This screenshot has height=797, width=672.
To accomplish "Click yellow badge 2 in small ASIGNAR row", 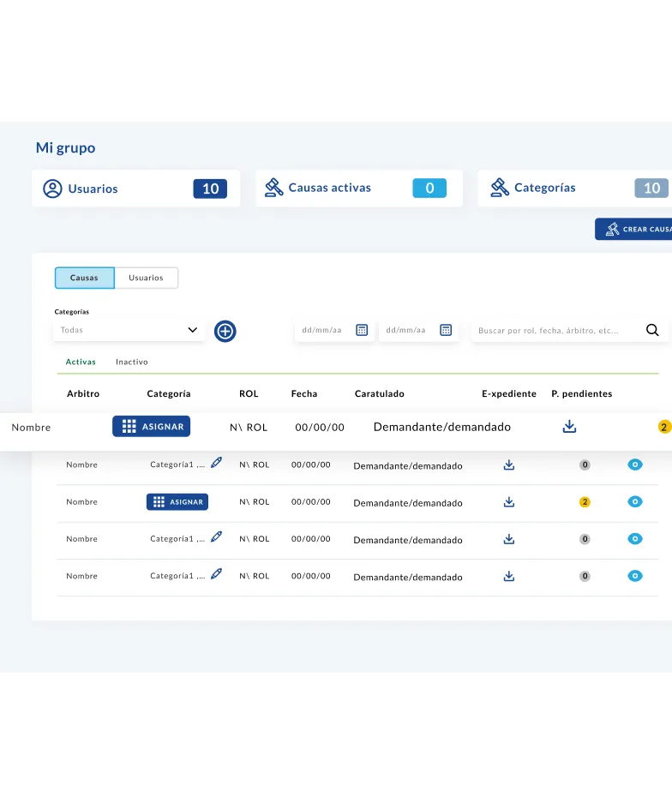I will coord(585,502).
